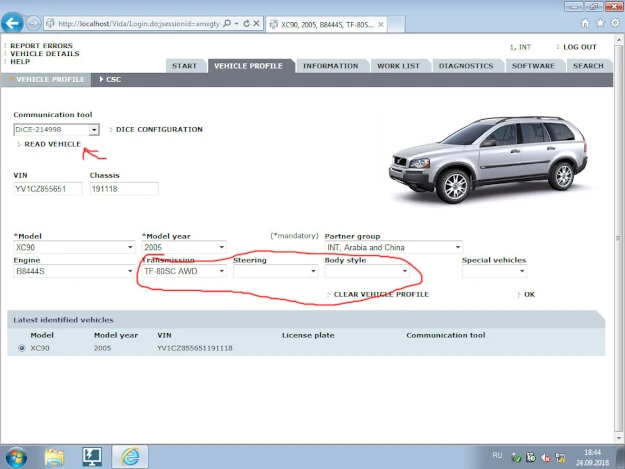Screen dimensions: 625x469
Task: Open File Explorer from the taskbar
Action: coord(55,456)
